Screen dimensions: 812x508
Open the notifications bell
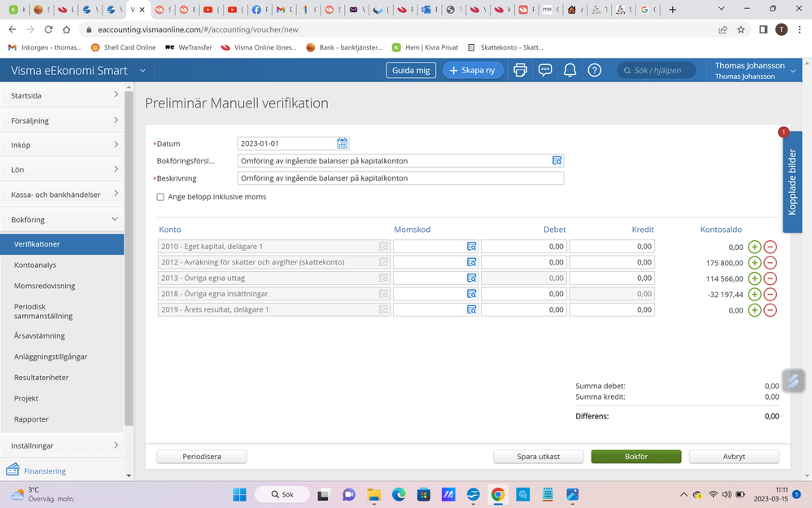pos(570,70)
